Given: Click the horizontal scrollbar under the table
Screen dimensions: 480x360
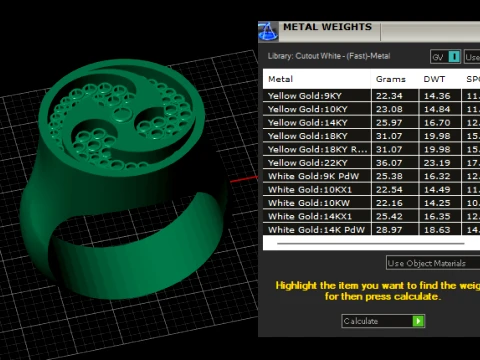Looking at the screenshot, I should pos(371,244).
